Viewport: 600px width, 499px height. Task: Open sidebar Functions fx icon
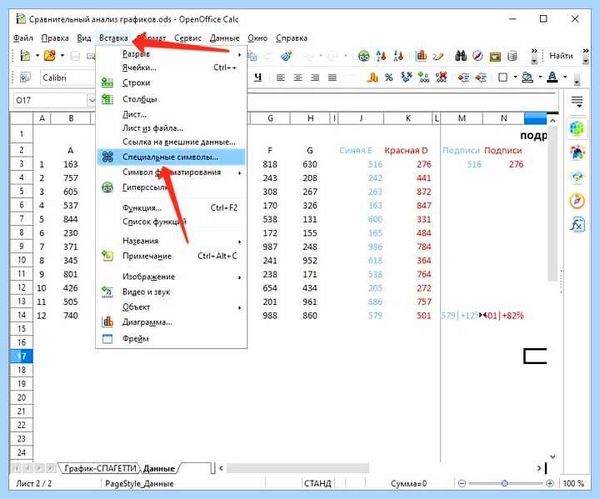pos(577,225)
